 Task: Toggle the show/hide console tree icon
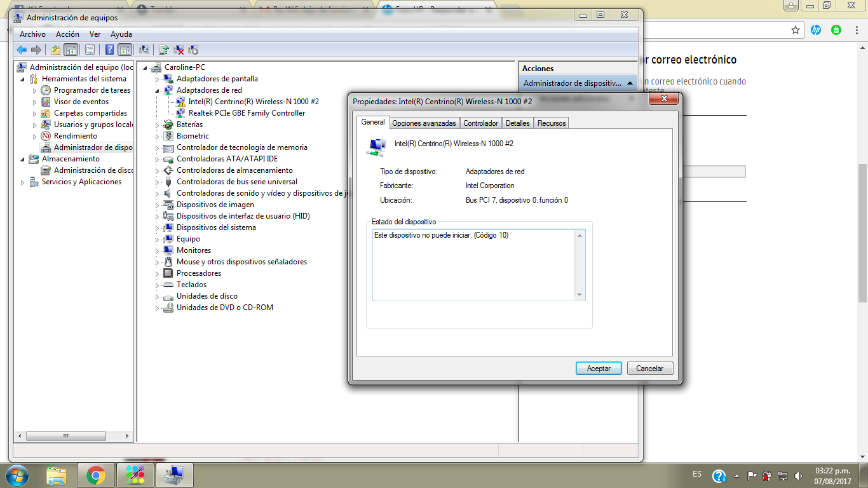[71, 50]
